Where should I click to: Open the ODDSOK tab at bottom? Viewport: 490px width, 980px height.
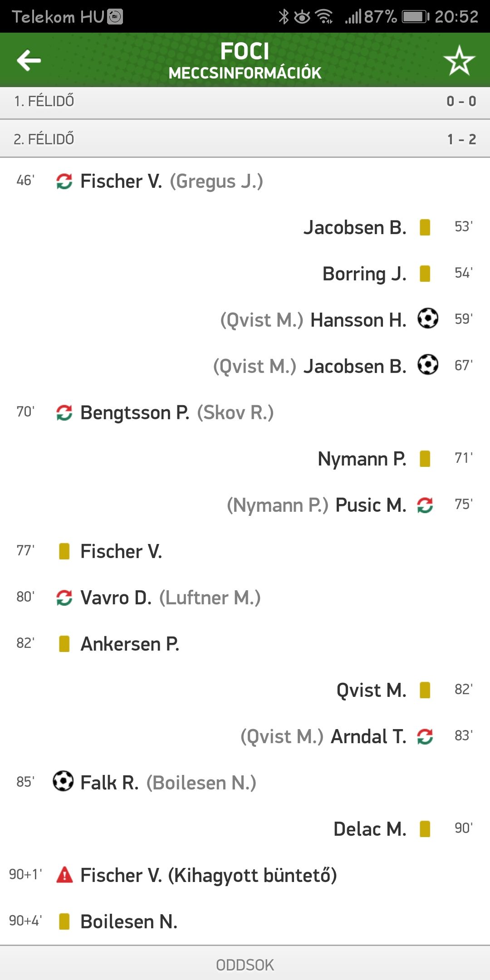coord(245,965)
